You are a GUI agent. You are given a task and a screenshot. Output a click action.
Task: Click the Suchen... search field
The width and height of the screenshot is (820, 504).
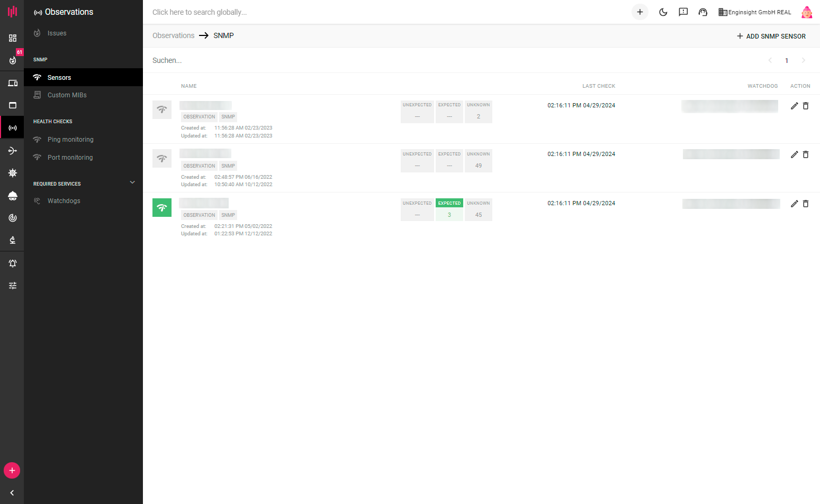click(x=318, y=60)
